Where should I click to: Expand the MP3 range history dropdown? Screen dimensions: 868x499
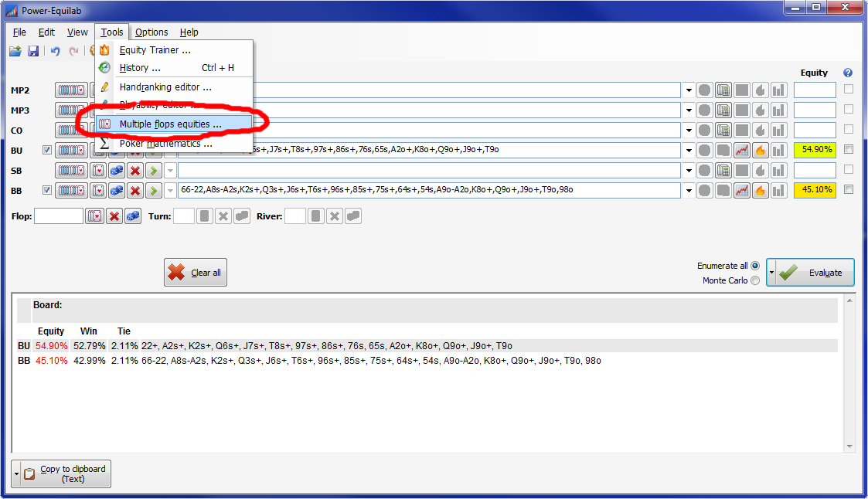click(x=689, y=110)
